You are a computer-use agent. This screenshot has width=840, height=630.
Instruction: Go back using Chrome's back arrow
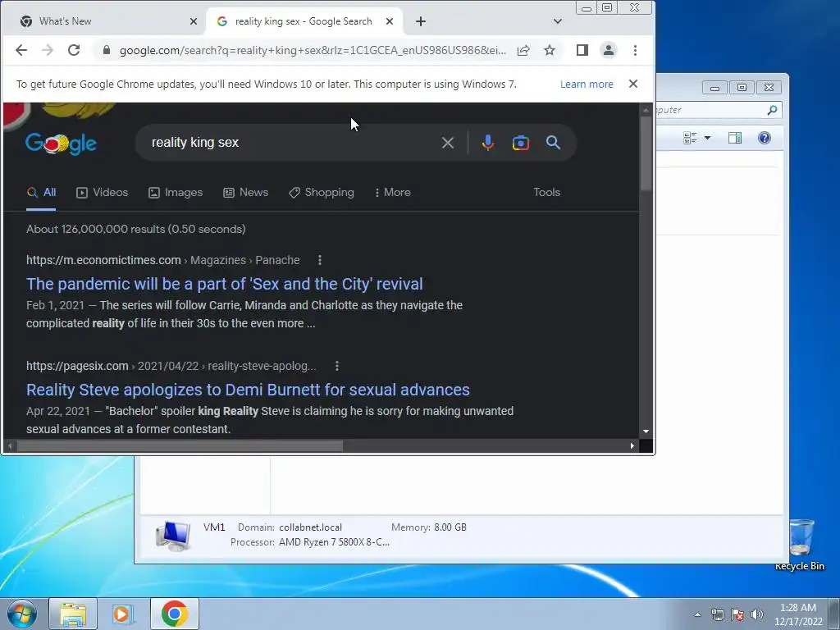pyautogui.click(x=21, y=50)
